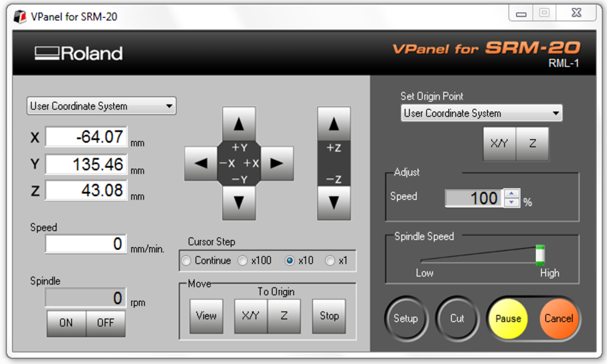Open the coordinate system dropdown above X value
Image resolution: width=607 pixels, height=364 pixels.
(x=101, y=106)
